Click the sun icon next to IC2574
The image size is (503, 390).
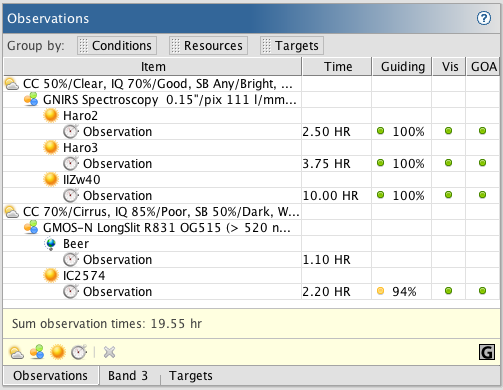(51, 275)
